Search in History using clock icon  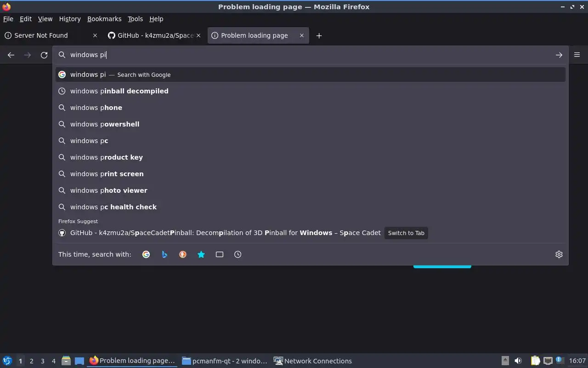click(238, 254)
